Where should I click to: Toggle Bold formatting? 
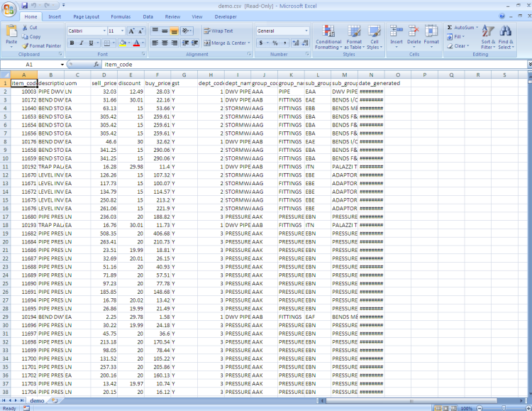72,43
